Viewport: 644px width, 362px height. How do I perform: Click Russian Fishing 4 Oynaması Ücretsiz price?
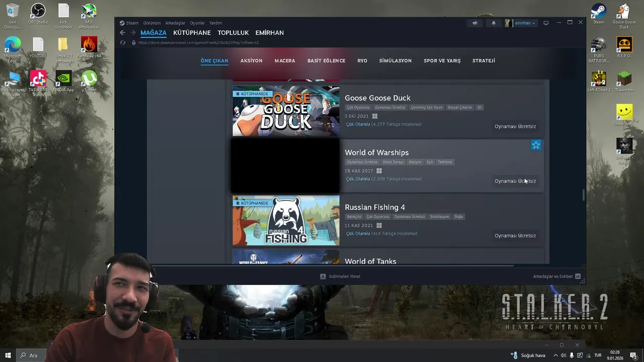click(x=515, y=235)
